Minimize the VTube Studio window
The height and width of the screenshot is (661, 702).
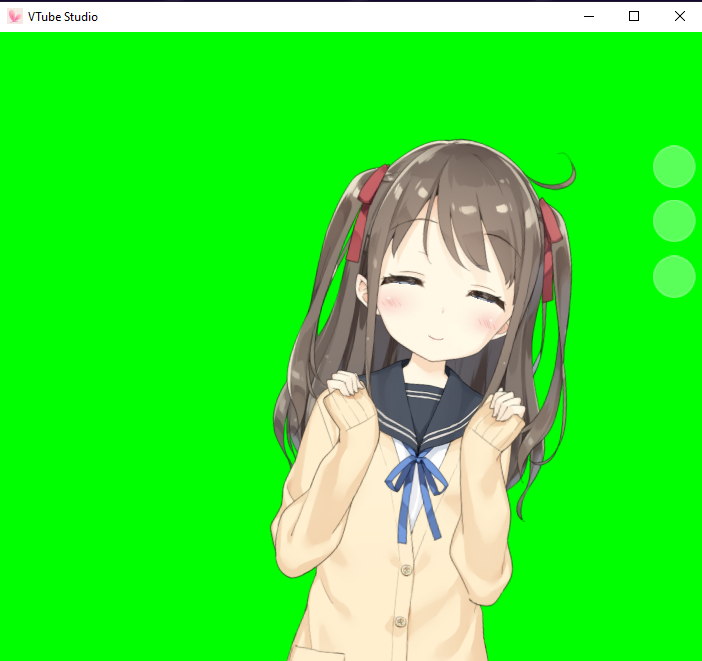click(x=589, y=17)
